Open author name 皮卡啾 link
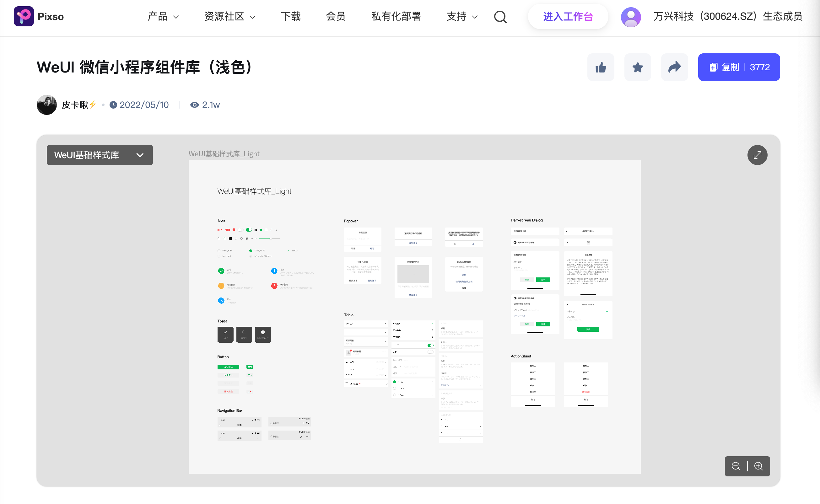The image size is (820, 504). 75,105
